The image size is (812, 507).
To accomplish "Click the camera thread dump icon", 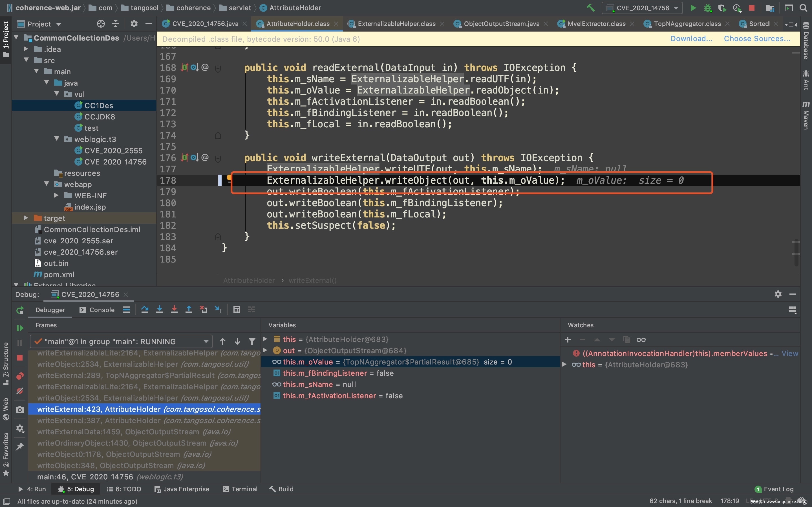I will 20,410.
